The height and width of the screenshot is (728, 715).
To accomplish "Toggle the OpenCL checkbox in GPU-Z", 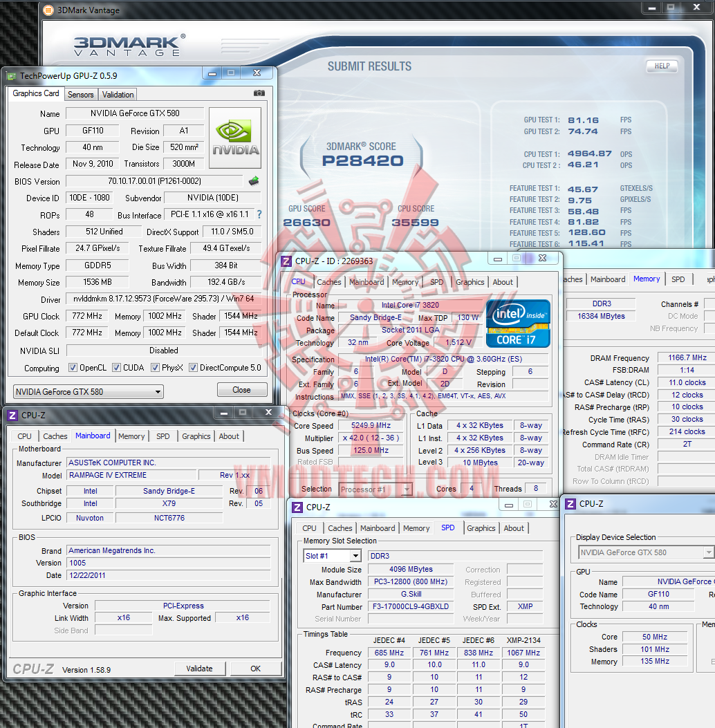I will pyautogui.click(x=73, y=368).
